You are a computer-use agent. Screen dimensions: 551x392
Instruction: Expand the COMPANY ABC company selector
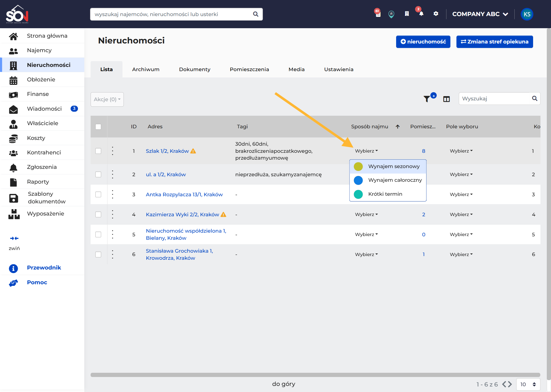tap(480, 14)
